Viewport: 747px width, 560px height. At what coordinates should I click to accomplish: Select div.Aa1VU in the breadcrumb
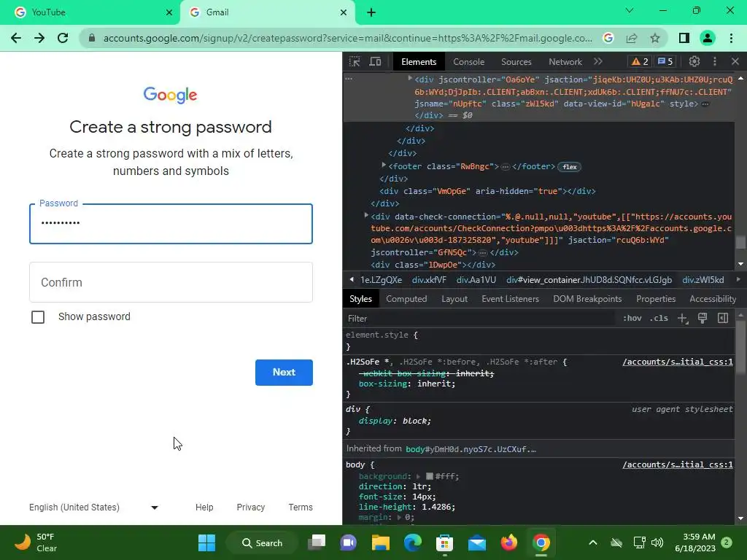coord(476,280)
